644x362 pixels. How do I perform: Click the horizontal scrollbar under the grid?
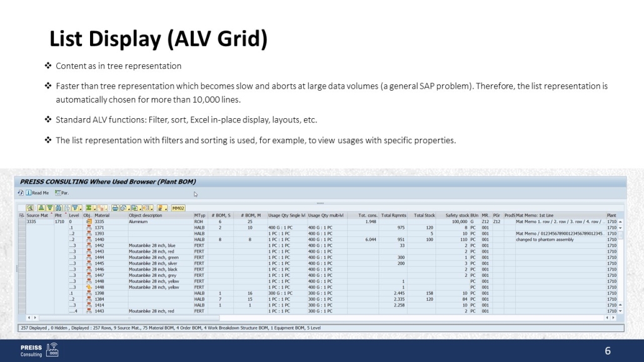313,318
